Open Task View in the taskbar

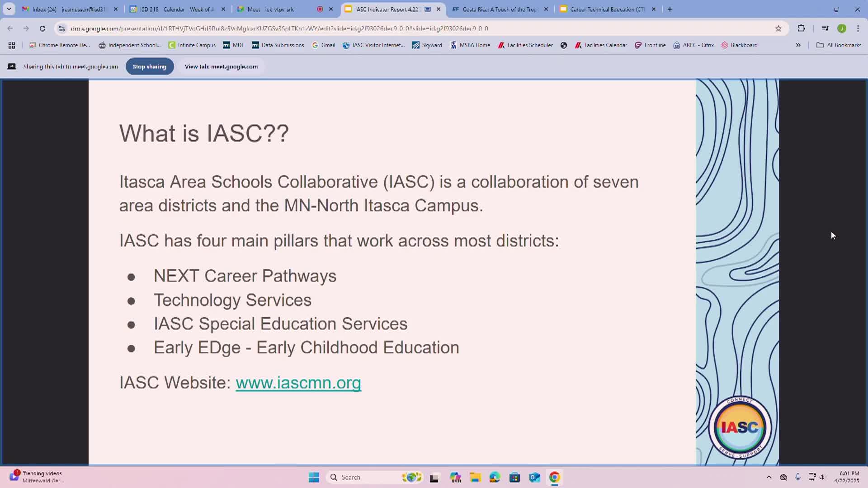(x=434, y=478)
